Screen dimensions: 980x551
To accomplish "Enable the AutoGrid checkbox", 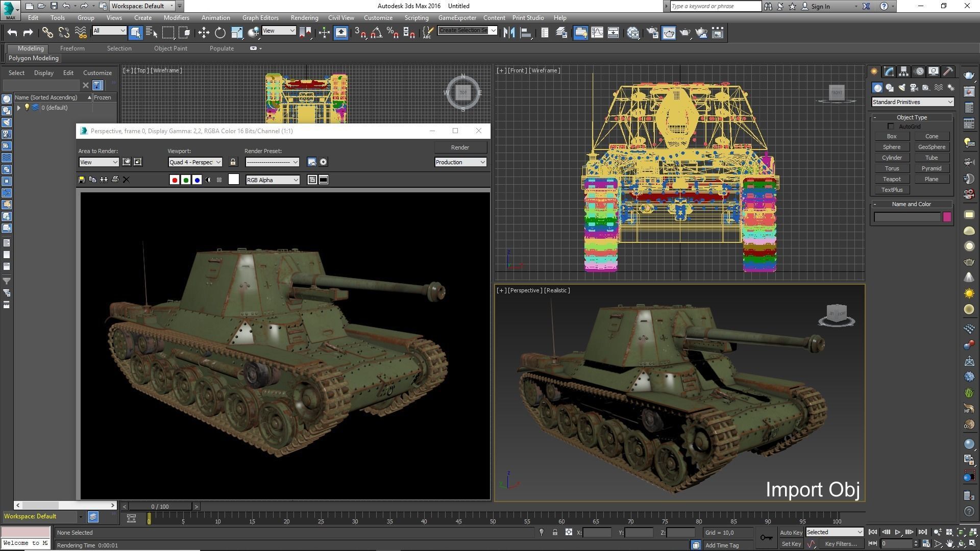I will click(x=891, y=127).
